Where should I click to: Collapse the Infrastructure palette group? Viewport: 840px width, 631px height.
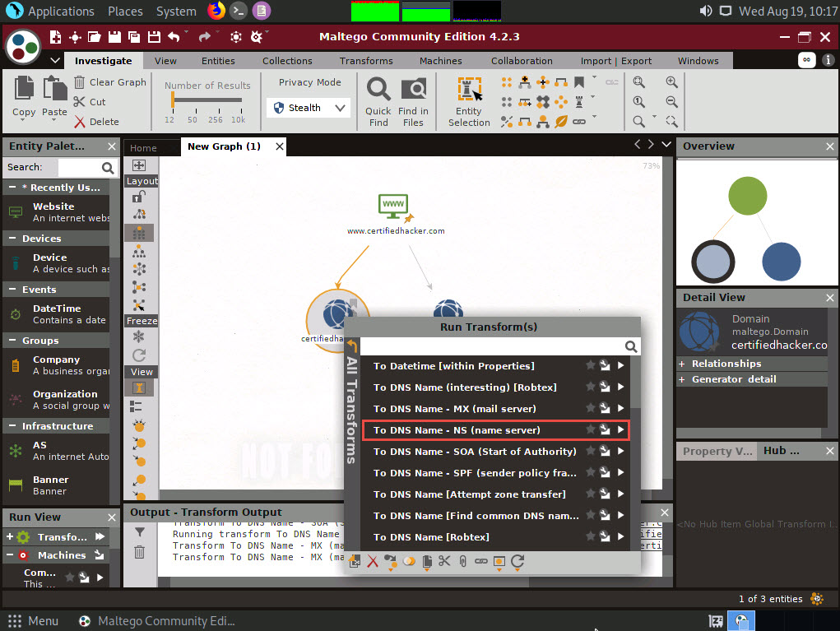click(x=12, y=426)
